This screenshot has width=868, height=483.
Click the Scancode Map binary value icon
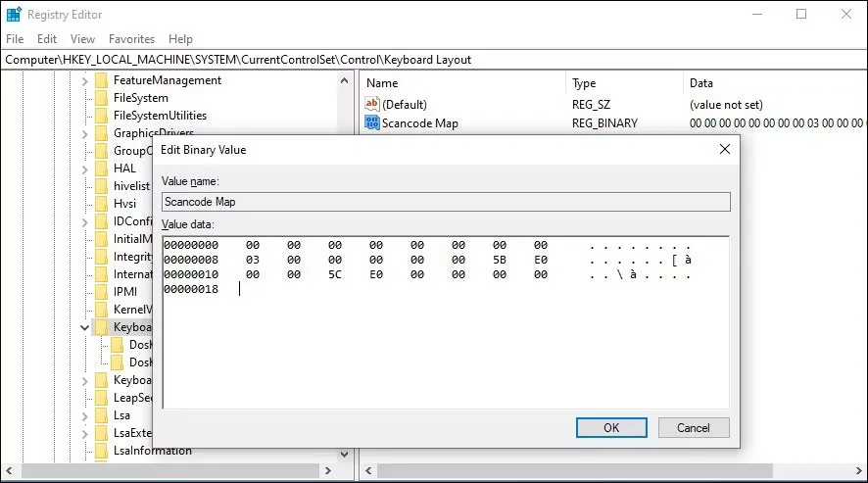click(x=372, y=123)
